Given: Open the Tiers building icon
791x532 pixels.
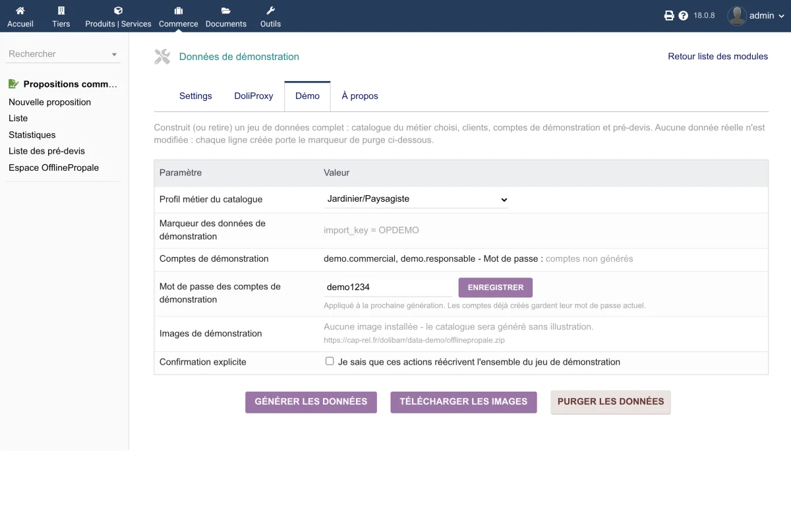Looking at the screenshot, I should click(61, 11).
